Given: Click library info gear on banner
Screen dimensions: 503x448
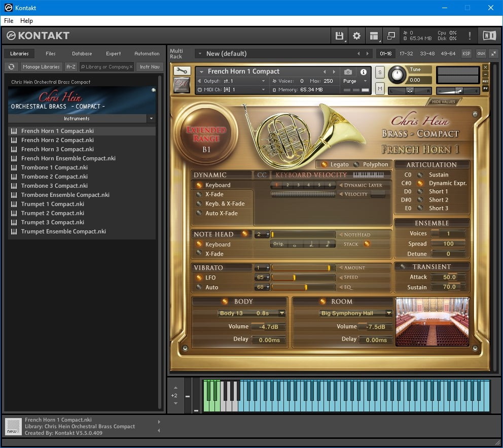Looking at the screenshot, I should [154, 90].
